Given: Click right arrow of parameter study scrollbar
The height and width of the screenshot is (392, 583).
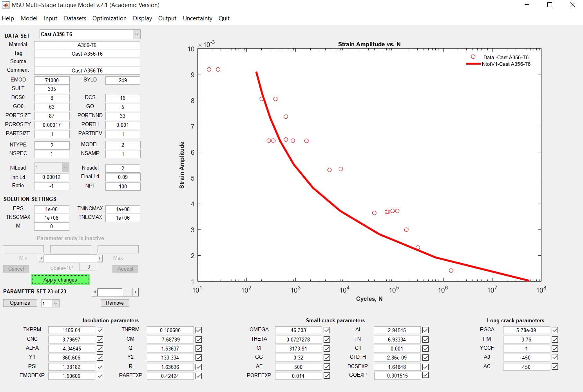Looking at the screenshot, I should (x=100, y=258).
